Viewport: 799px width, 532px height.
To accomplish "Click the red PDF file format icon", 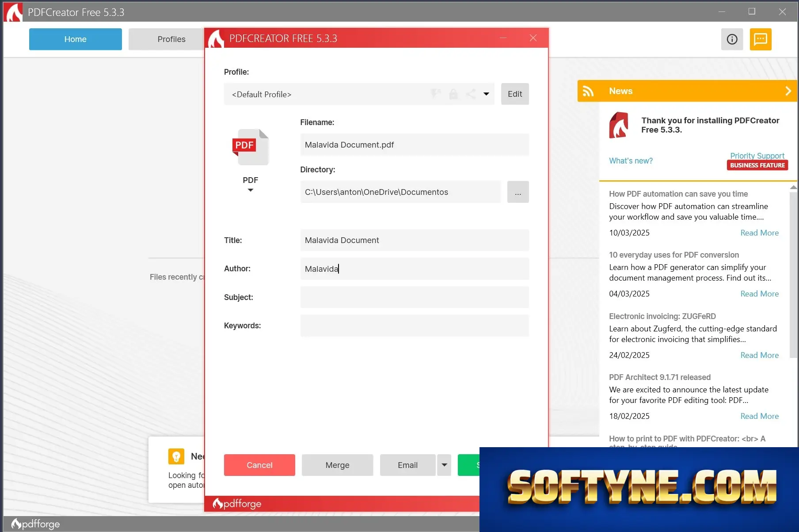I will pos(251,147).
